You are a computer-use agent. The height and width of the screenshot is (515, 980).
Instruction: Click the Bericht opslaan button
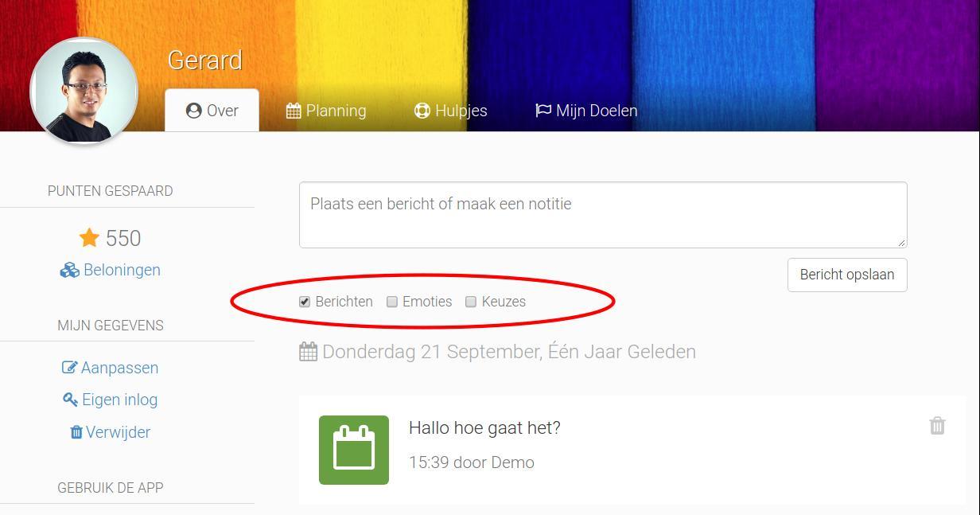point(847,275)
